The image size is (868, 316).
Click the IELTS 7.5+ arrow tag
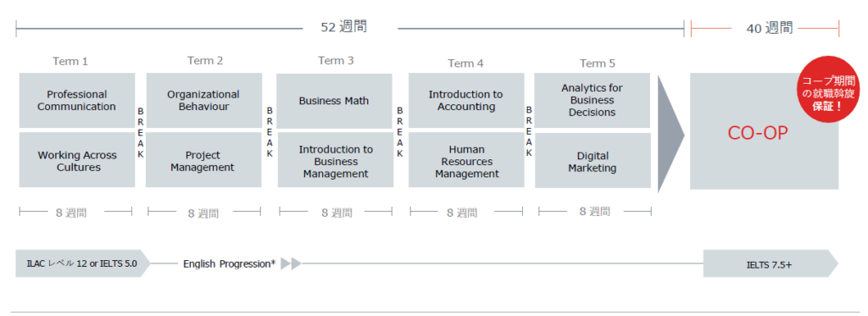tap(771, 263)
